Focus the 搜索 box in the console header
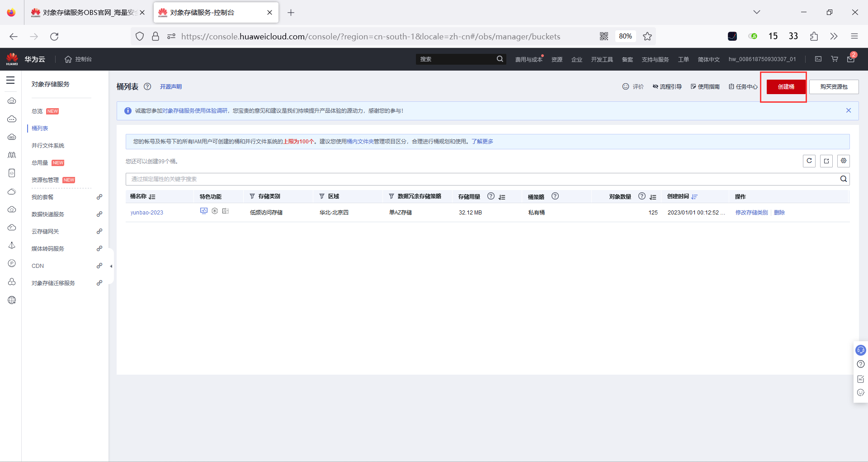The height and width of the screenshot is (462, 868). [x=456, y=59]
